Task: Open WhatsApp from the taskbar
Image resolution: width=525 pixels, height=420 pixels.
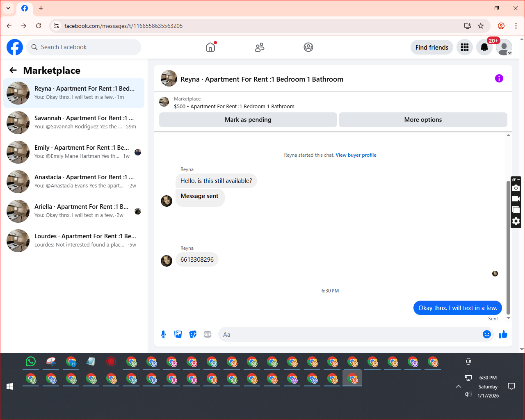Action: tap(31, 361)
